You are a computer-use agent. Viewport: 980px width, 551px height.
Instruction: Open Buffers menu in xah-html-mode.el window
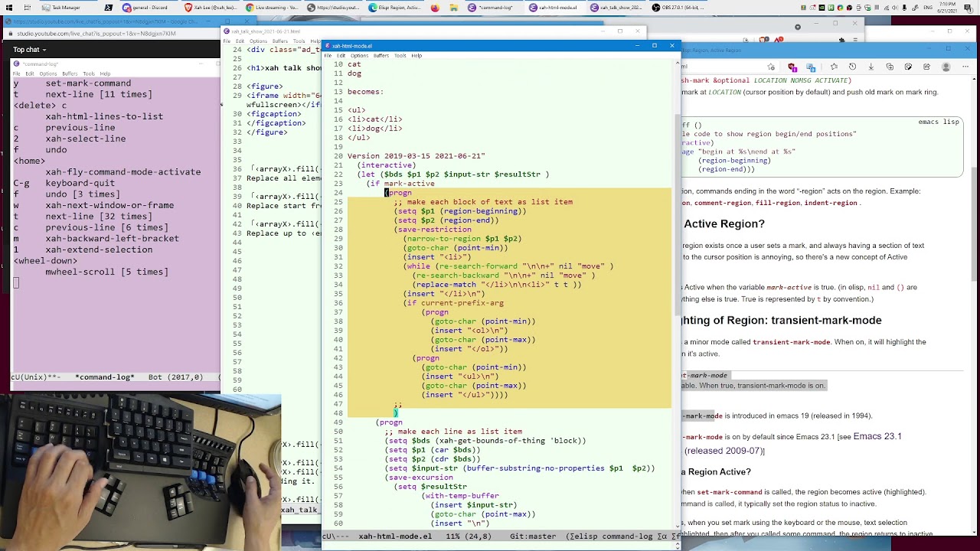[x=381, y=56]
